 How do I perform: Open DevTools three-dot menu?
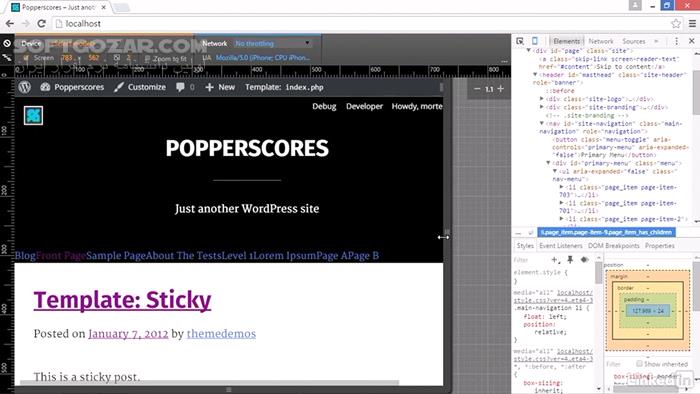coord(676,41)
